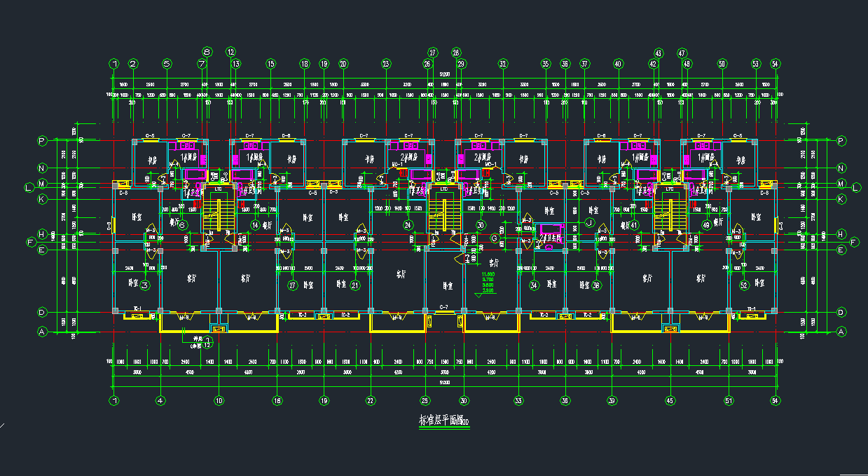Pick interior axis bubble letter G
Image resolution: width=868 pixels, height=476 pixels.
tap(494, 238)
